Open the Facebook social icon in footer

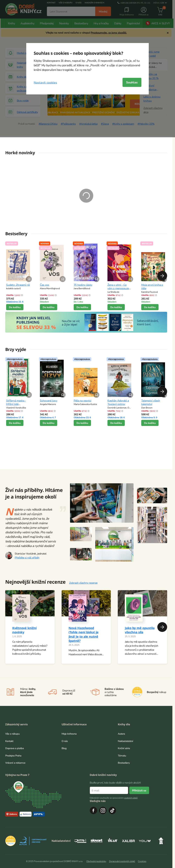[93, 810]
